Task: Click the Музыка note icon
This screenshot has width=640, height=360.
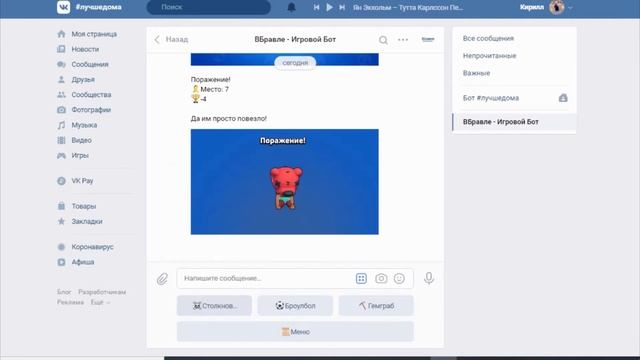Action: coord(61,125)
